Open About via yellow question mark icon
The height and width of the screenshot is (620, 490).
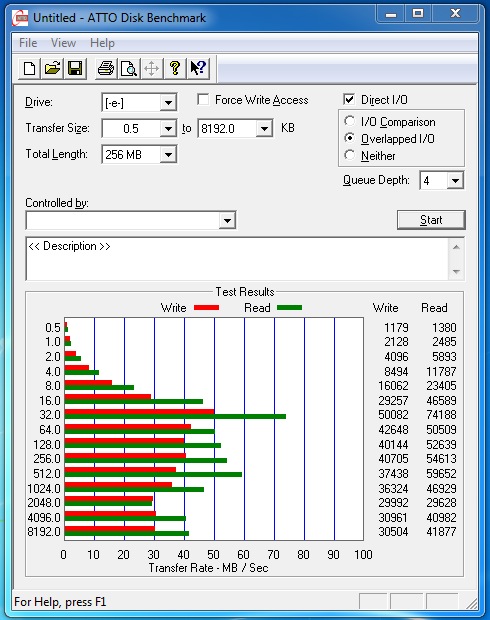[x=174, y=68]
